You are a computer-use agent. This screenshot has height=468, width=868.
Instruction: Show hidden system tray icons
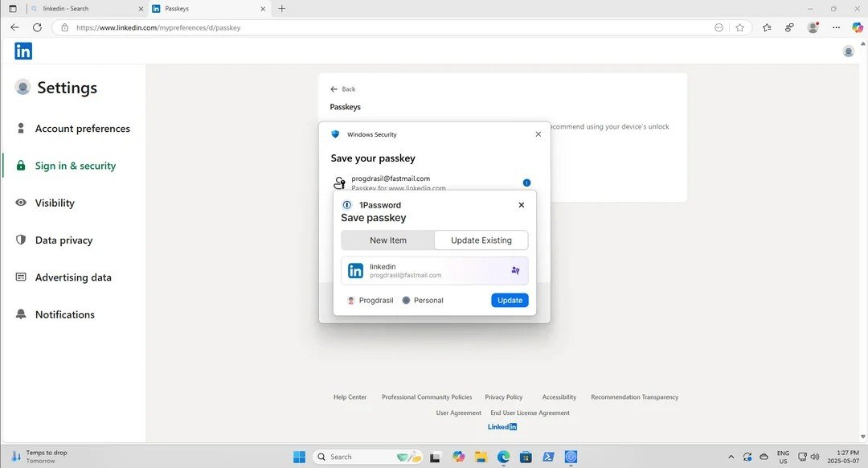pyautogui.click(x=731, y=457)
